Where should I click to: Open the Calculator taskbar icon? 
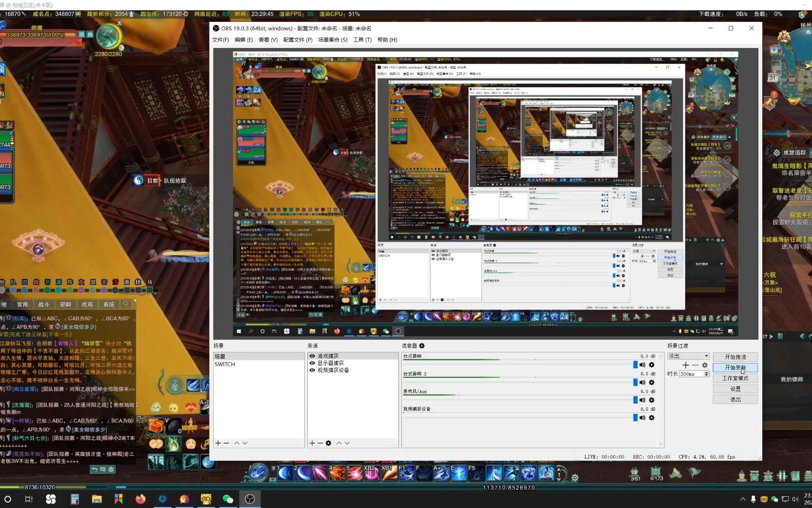pyautogui.click(x=75, y=499)
